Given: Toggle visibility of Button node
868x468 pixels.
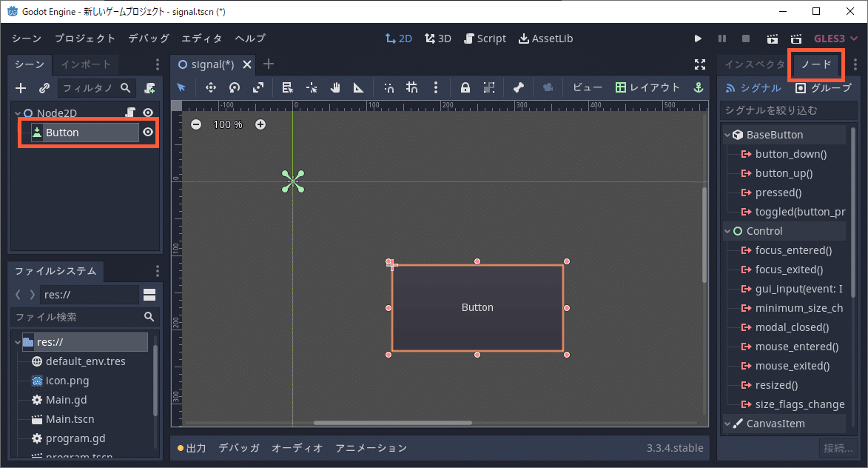Looking at the screenshot, I should coord(148,132).
